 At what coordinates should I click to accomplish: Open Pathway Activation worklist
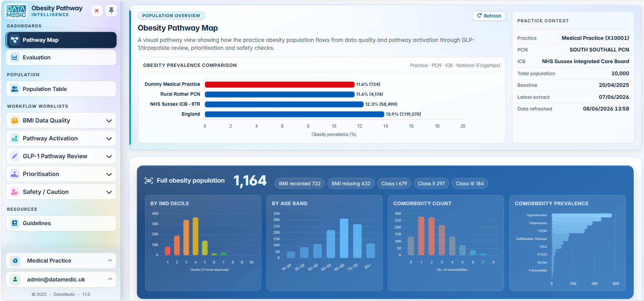(61, 138)
